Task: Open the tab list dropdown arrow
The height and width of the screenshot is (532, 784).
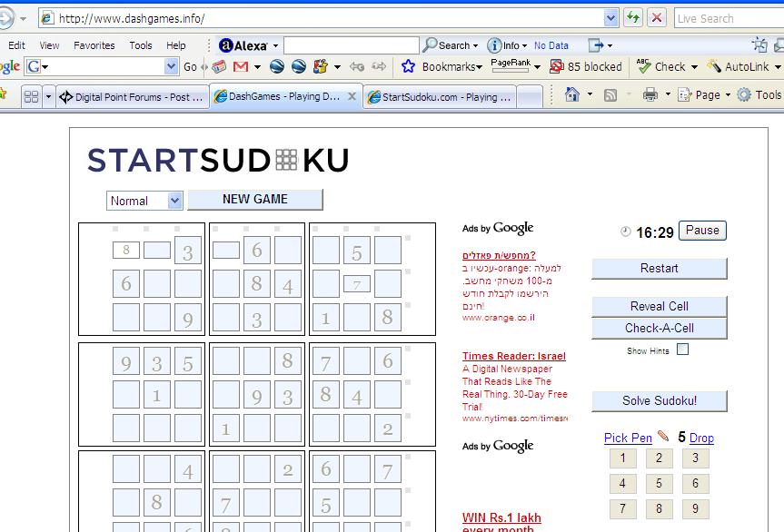Action: 48,96
